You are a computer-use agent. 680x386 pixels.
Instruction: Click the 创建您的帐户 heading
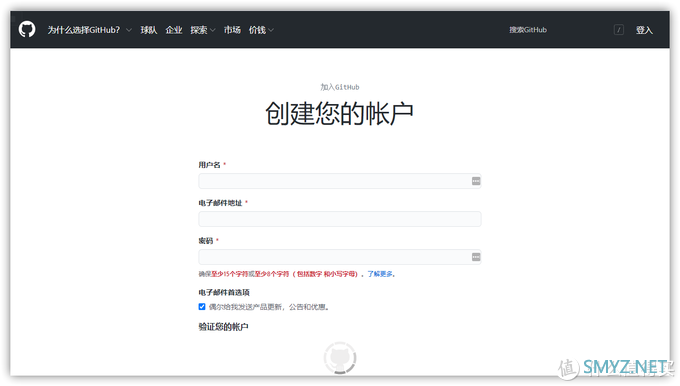pos(339,114)
